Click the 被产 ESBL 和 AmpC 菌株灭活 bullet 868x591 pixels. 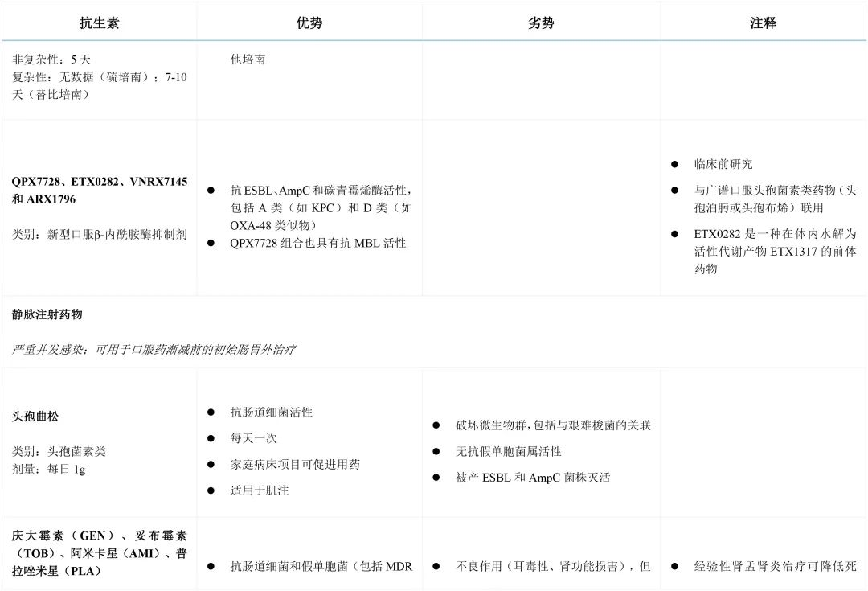tap(532, 478)
